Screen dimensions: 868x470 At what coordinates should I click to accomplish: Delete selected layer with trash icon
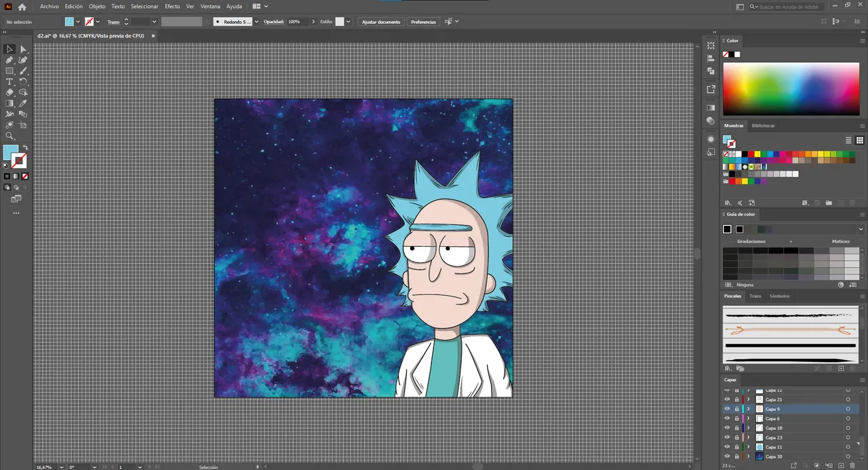(x=852, y=465)
